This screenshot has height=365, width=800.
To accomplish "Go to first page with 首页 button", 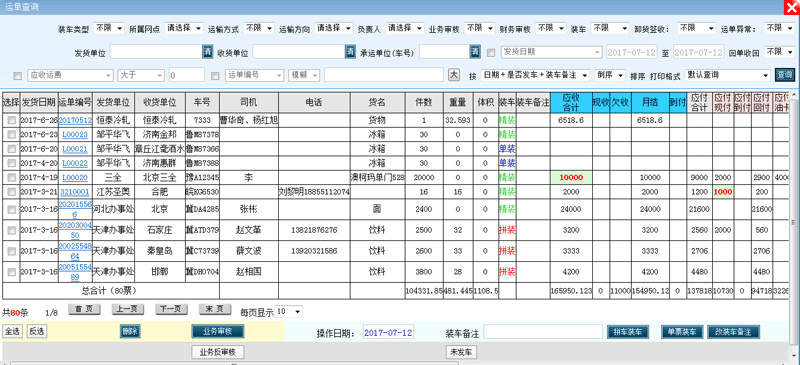I will [84, 309].
